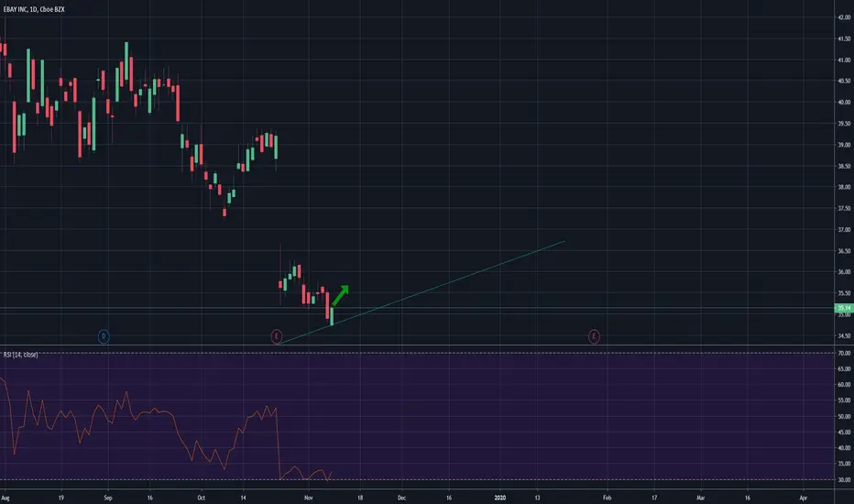The height and width of the screenshot is (504, 854).
Task: Click the RSI 70.00 scale label
Action: 844,353
